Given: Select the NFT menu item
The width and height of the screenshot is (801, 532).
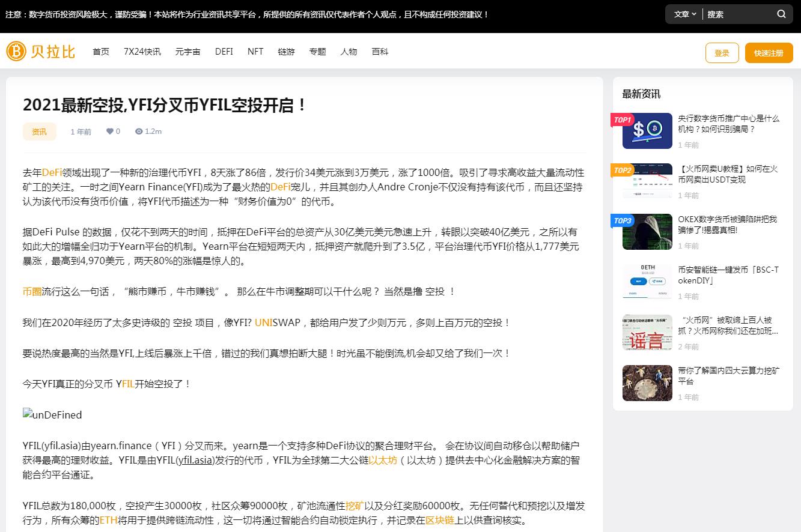Looking at the screenshot, I should 255,52.
